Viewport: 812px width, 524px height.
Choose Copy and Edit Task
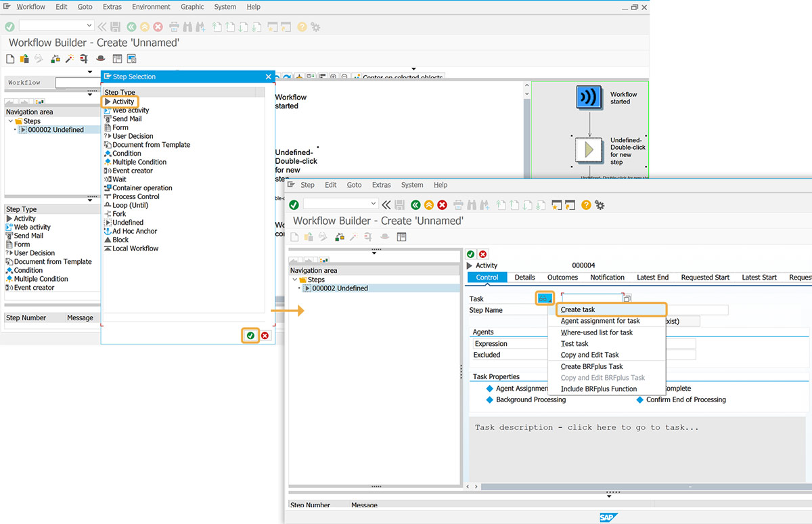pos(590,355)
